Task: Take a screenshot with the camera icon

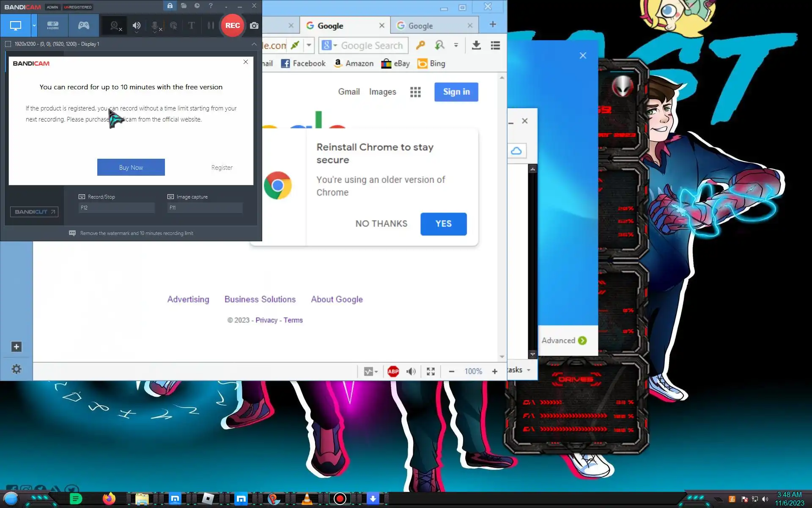Action: coord(254,25)
